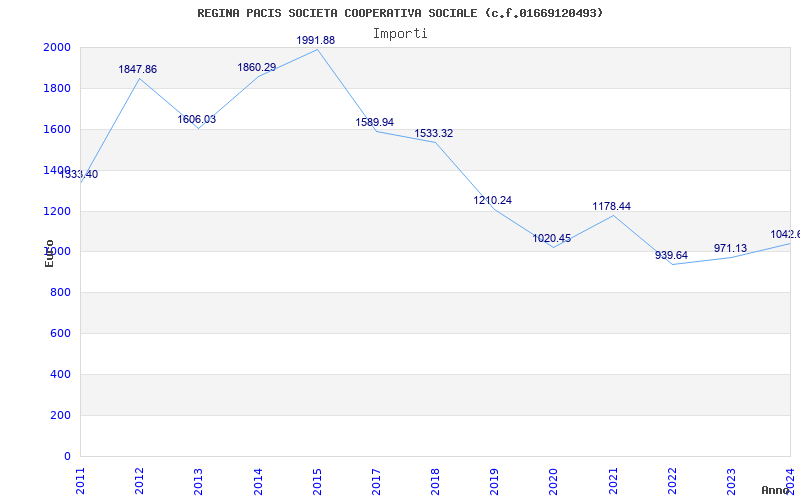Select the 1847.86 data label

pos(138,69)
